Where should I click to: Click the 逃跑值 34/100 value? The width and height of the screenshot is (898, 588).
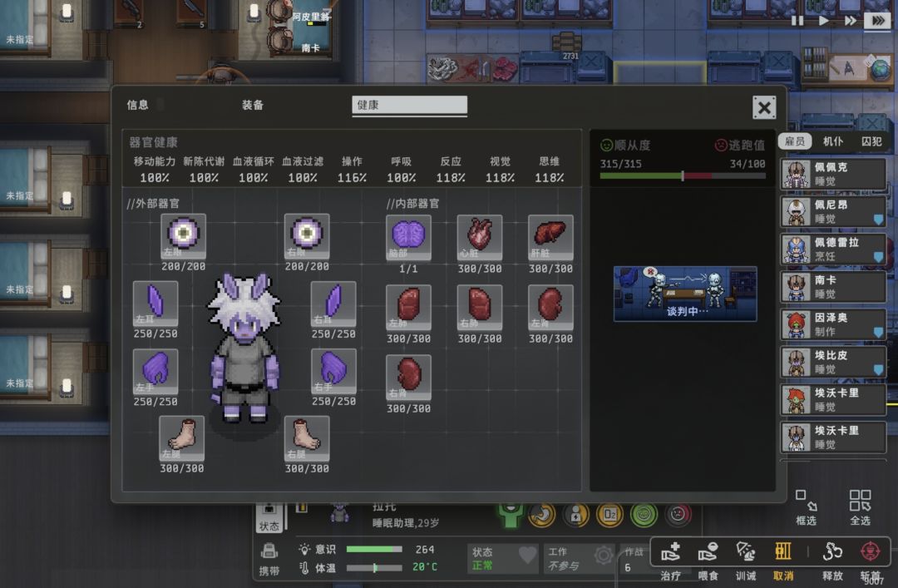point(748,164)
